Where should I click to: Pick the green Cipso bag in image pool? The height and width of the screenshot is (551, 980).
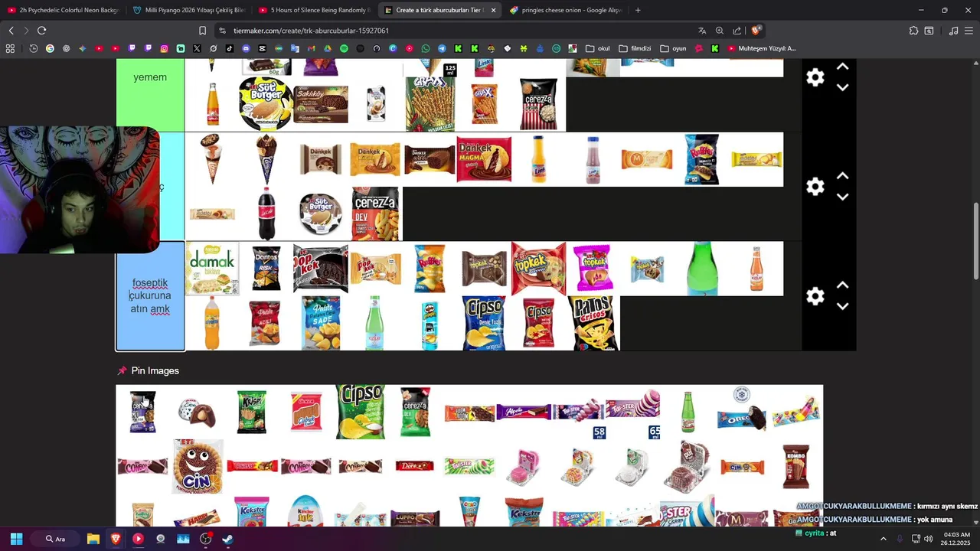361,412
